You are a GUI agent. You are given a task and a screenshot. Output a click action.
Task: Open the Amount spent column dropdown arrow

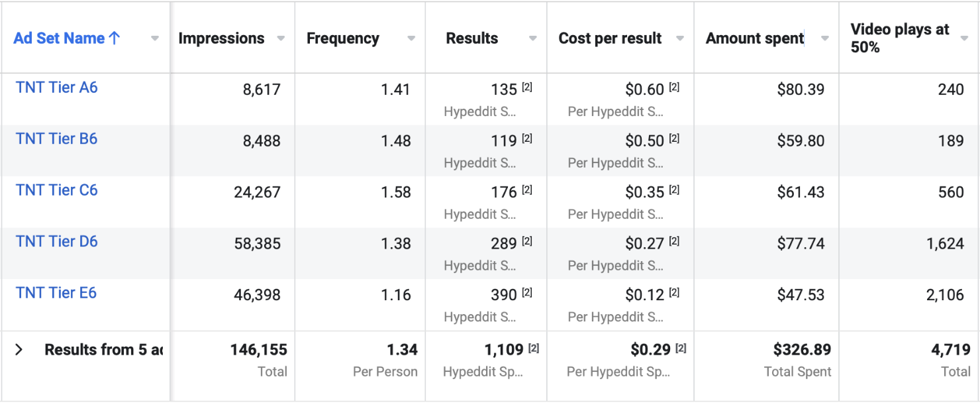pyautogui.click(x=824, y=38)
